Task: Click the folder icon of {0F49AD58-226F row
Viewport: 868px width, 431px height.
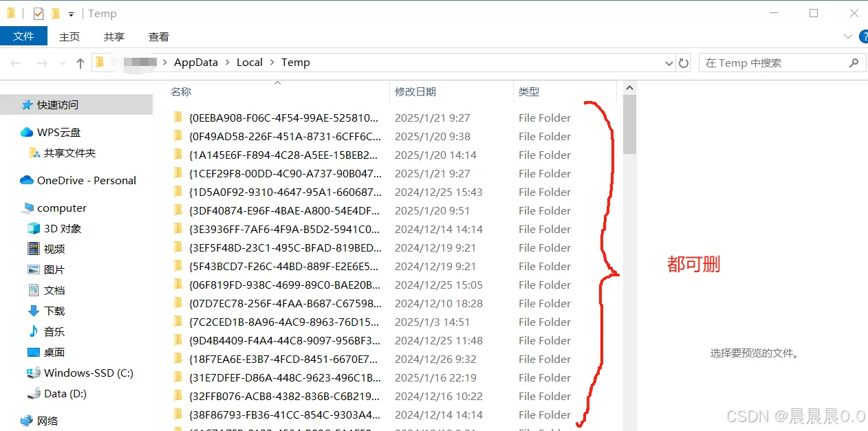Action: pyautogui.click(x=178, y=135)
